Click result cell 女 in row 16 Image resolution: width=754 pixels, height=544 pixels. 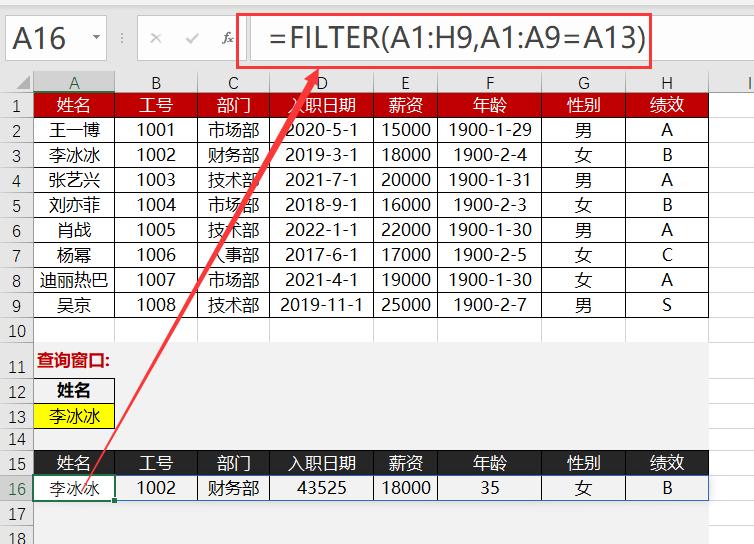tap(583, 488)
